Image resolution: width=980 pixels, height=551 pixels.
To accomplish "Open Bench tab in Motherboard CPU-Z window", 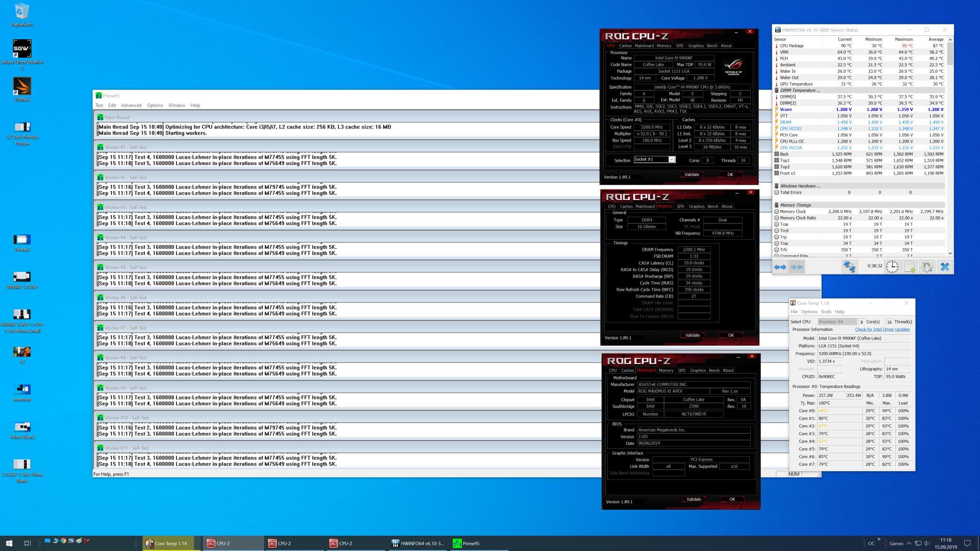I will (714, 371).
